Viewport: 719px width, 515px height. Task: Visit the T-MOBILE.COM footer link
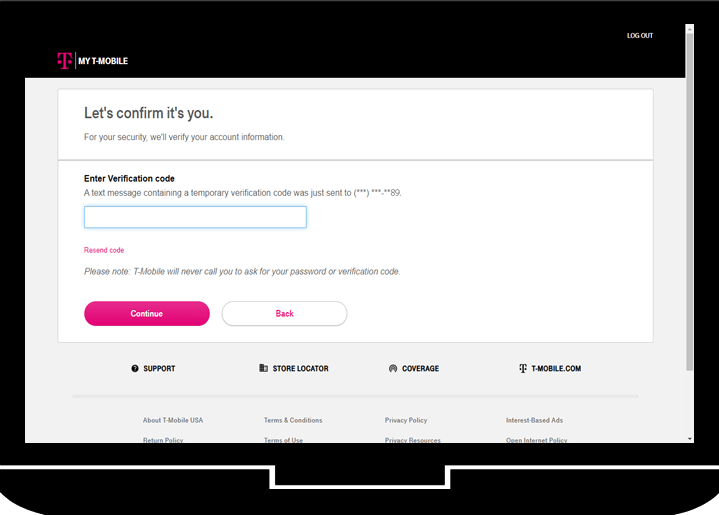point(556,368)
